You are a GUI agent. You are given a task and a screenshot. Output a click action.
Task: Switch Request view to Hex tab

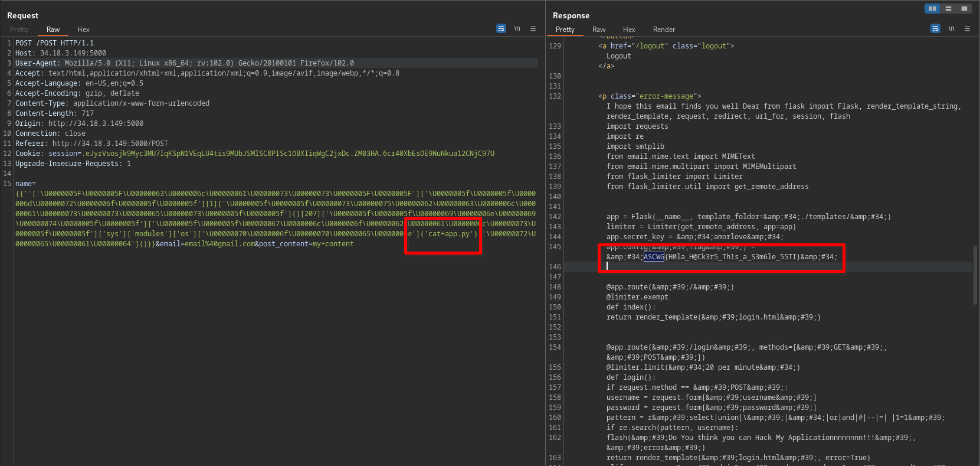pos(83,30)
